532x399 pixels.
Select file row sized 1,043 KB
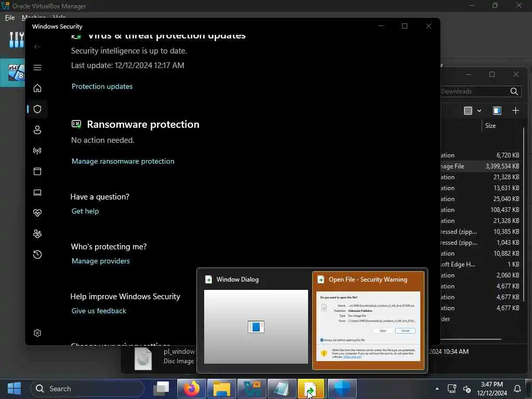click(x=481, y=243)
